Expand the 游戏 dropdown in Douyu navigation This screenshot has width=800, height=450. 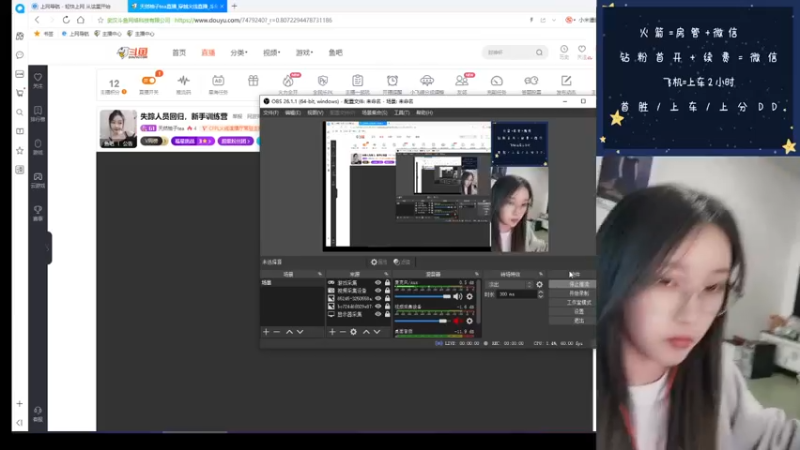(x=304, y=53)
